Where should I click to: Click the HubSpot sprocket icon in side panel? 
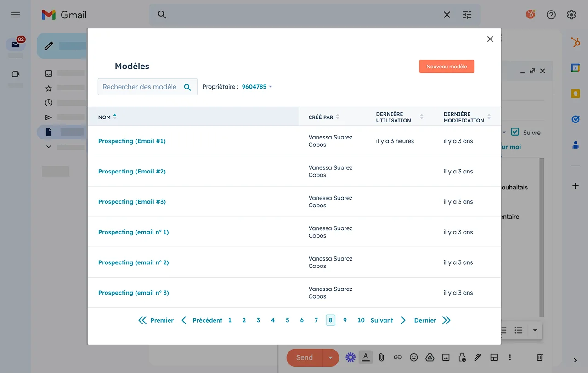pyautogui.click(x=575, y=43)
